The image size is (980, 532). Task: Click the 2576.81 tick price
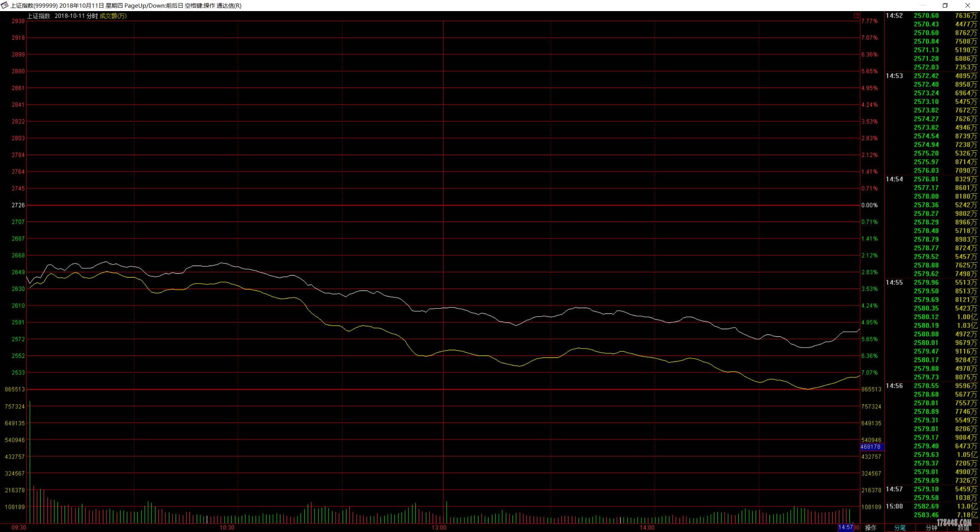pyautogui.click(x=926, y=179)
